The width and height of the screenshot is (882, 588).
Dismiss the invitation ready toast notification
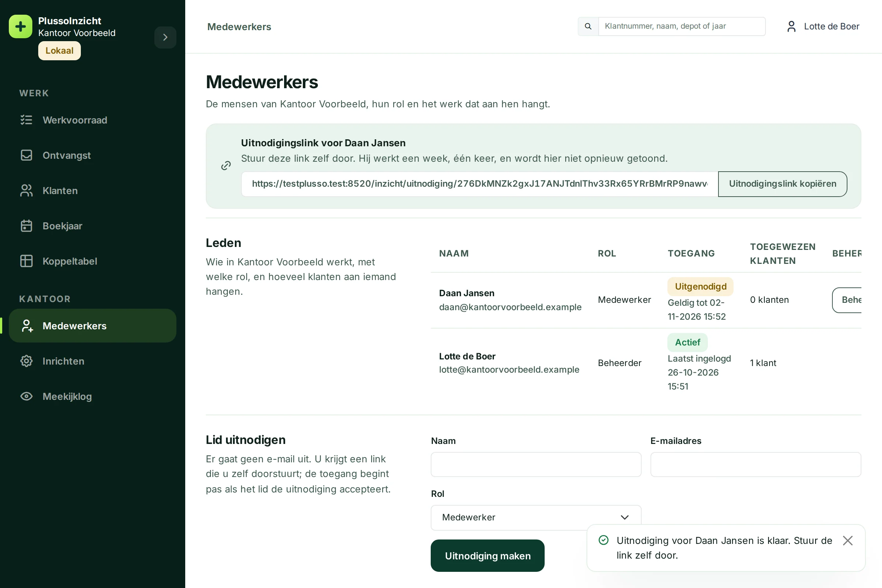(847, 540)
